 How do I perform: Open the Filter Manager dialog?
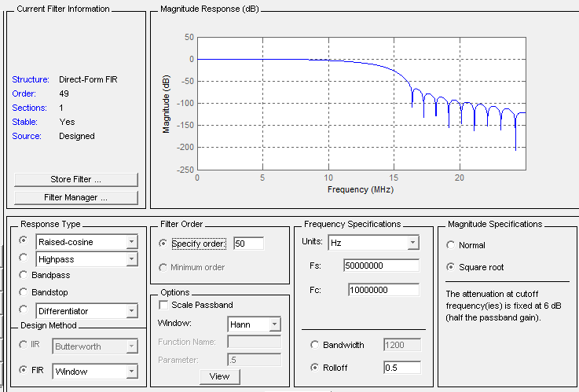(x=75, y=197)
